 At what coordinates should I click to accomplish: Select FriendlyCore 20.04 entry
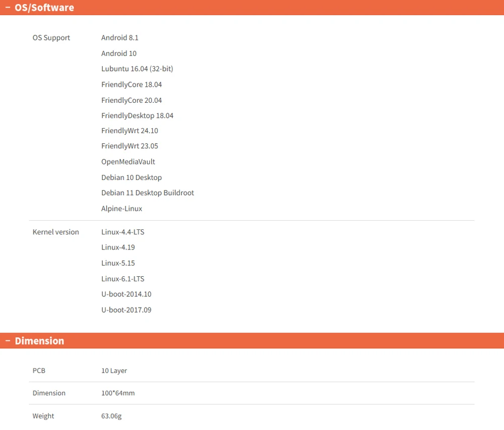pos(132,100)
